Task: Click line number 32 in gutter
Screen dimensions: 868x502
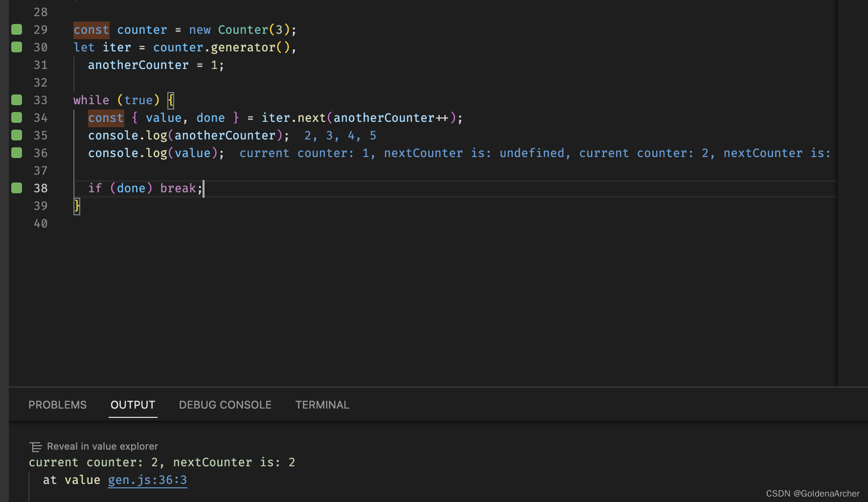Action: (x=41, y=82)
